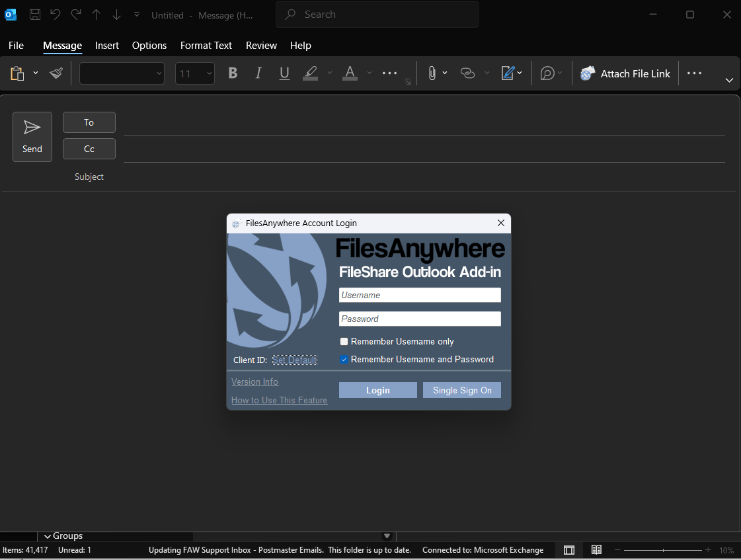
Task: Select the Format Painter tool
Action: [x=56, y=73]
